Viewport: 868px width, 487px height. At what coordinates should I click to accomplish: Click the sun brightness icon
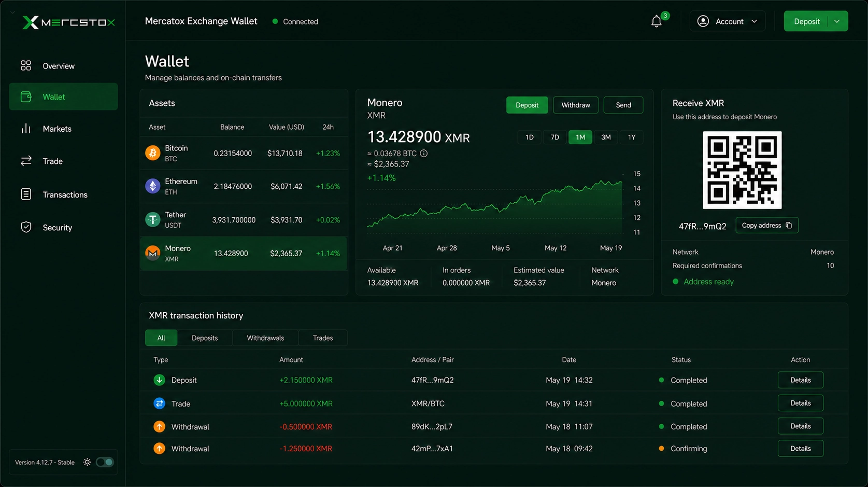[87, 462]
